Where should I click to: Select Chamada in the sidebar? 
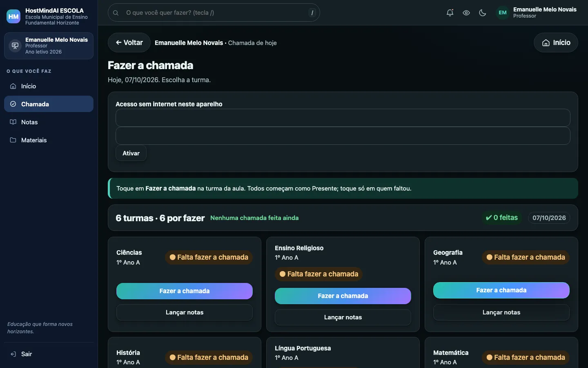click(49, 104)
